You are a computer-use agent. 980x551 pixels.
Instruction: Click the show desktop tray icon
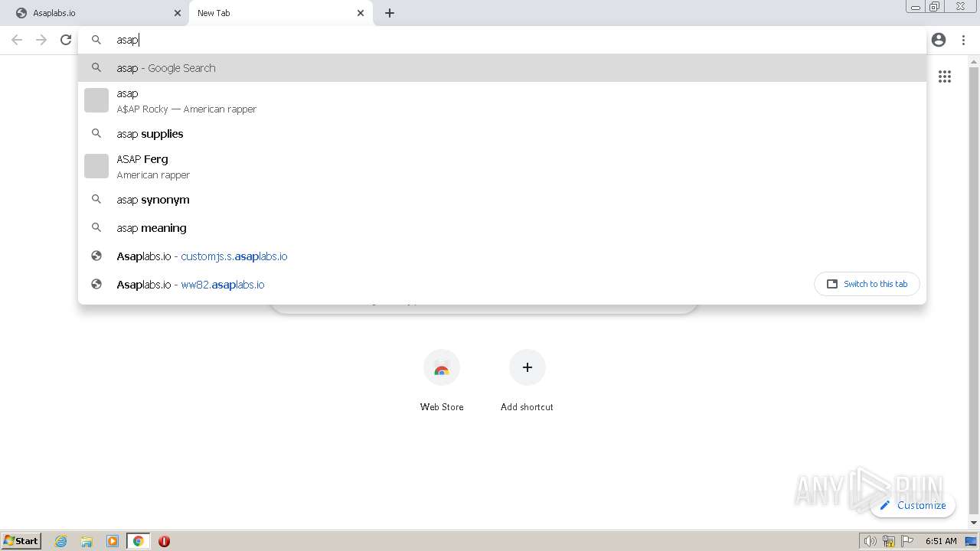click(972, 541)
